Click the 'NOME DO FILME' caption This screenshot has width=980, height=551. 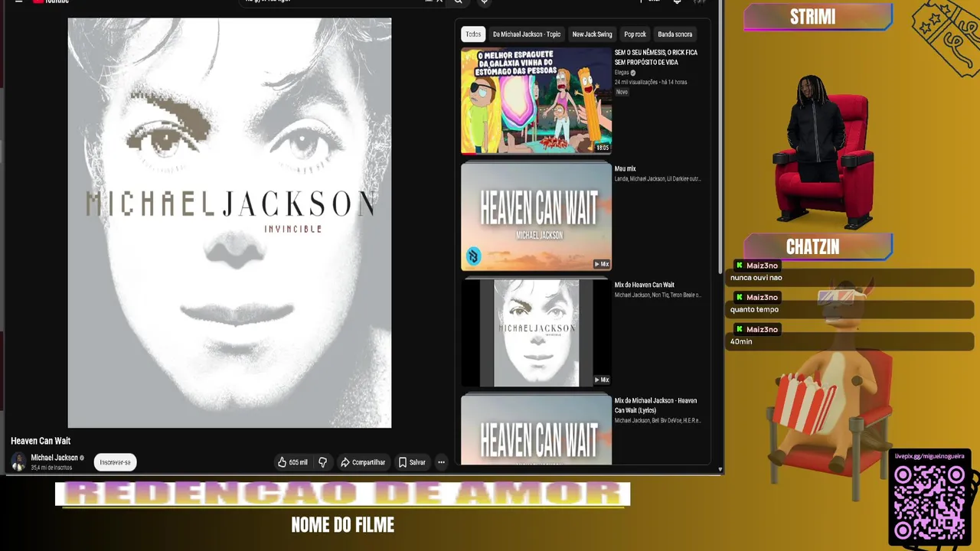342,526
